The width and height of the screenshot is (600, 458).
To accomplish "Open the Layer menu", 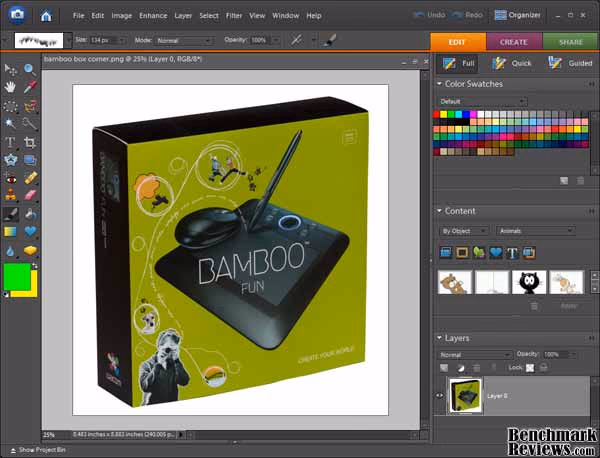I will pos(183,16).
